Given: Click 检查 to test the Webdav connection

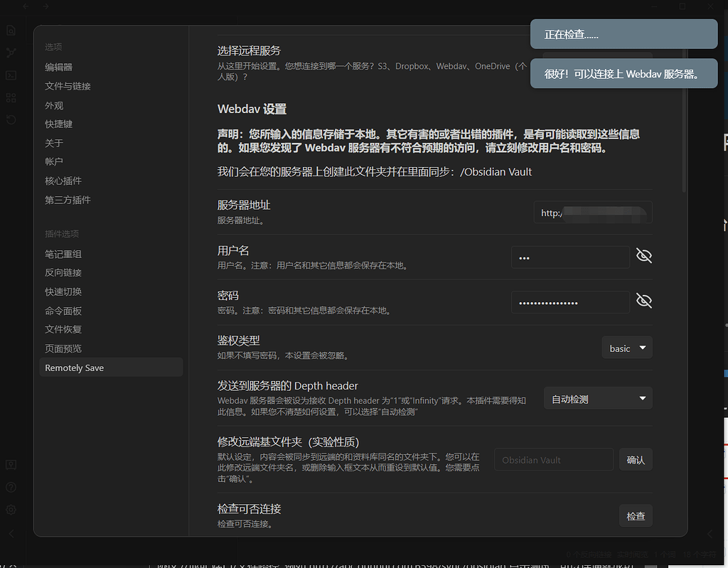Looking at the screenshot, I should pos(635,516).
